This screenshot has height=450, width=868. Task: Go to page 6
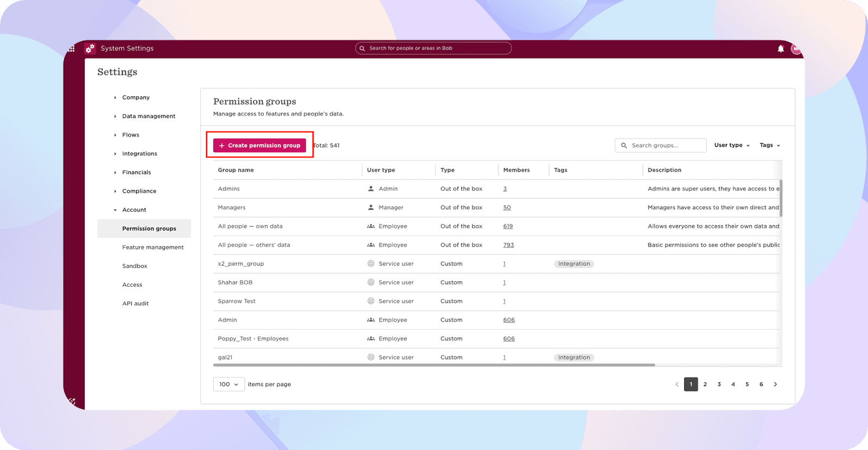pyautogui.click(x=761, y=384)
